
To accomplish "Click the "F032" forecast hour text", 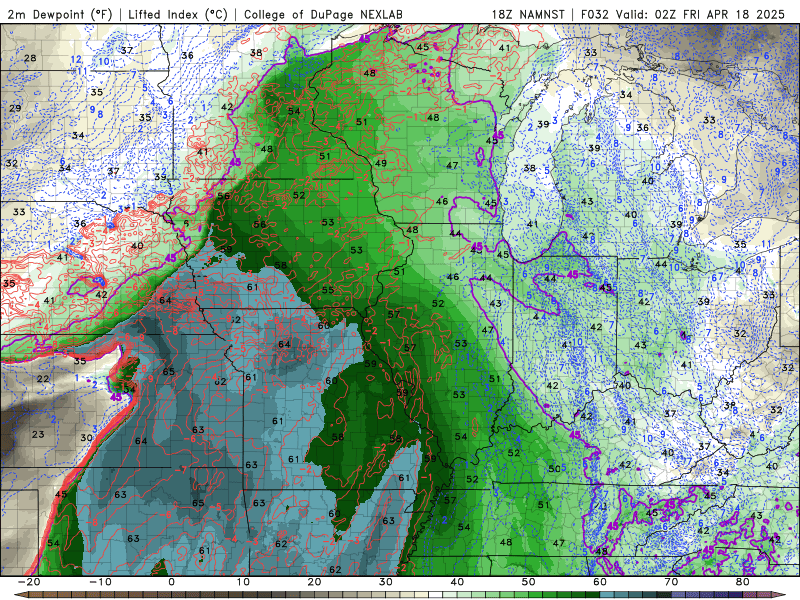I will tap(595, 15).
